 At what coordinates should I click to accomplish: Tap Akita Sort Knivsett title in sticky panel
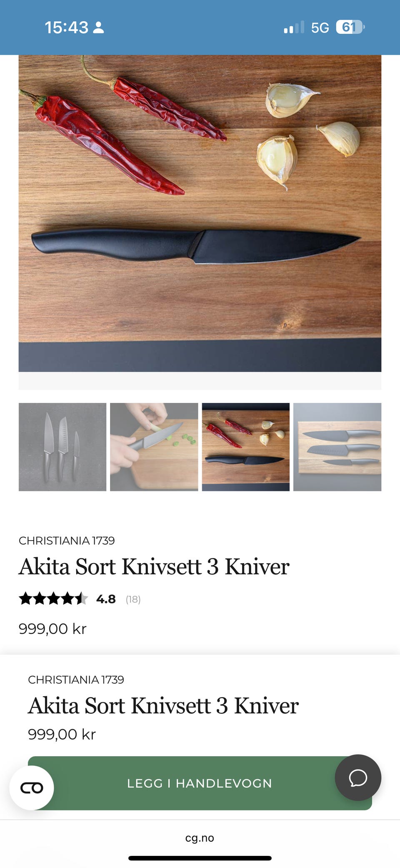click(163, 705)
